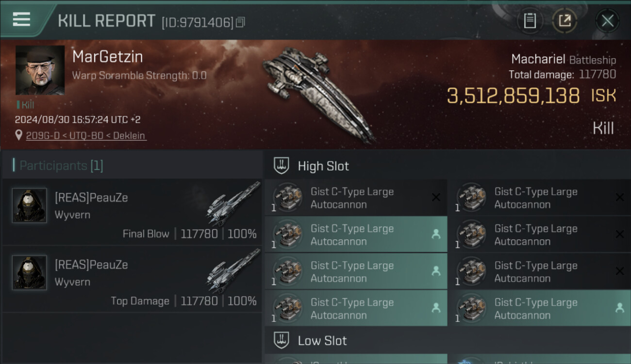The image size is (631, 364).
Task: Open the 209G-D < UTQ-B0 < Deklein location link
Action: click(x=85, y=136)
